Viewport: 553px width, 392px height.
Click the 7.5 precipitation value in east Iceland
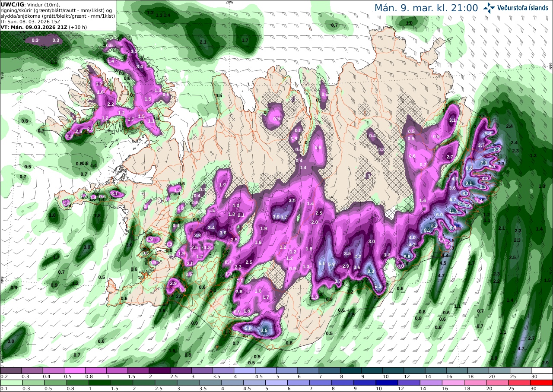(x=484, y=163)
